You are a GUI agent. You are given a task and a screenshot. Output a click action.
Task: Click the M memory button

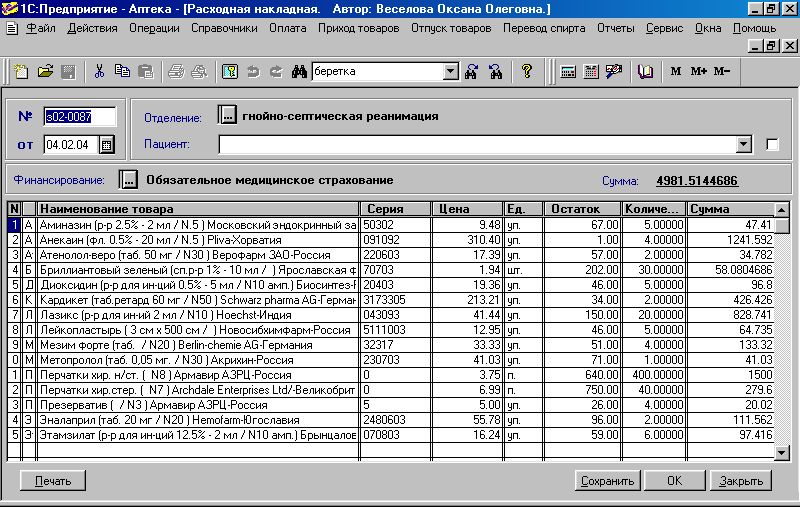pyautogui.click(x=676, y=71)
